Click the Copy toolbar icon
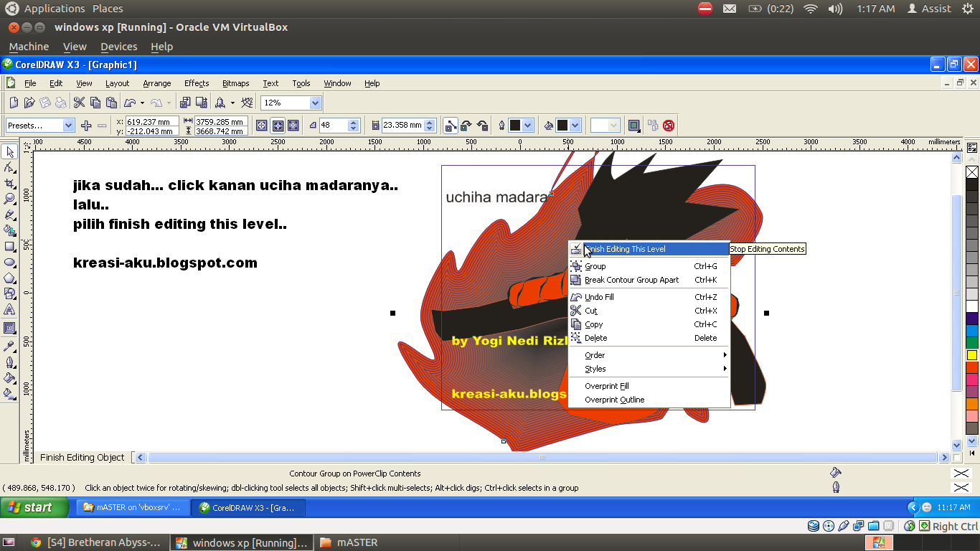Screen dimensions: 980x551 pos(95,103)
